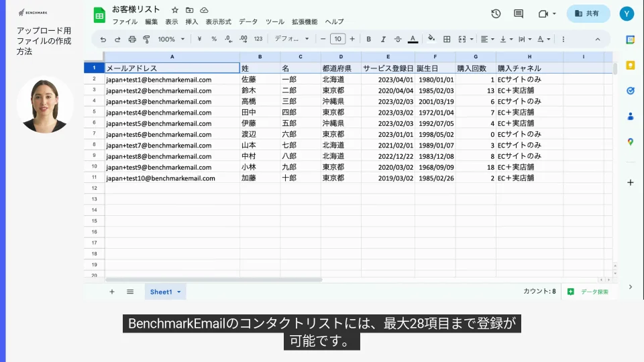Increase decimal places icon
644x362 pixels.
[x=243, y=39]
